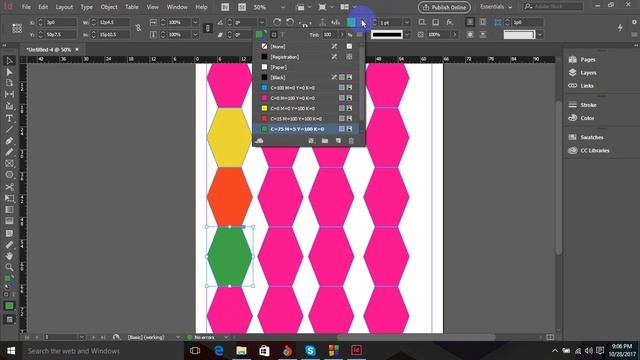The image size is (640, 360).
Task: Open the rotation angle dropdown
Action: (262, 22)
